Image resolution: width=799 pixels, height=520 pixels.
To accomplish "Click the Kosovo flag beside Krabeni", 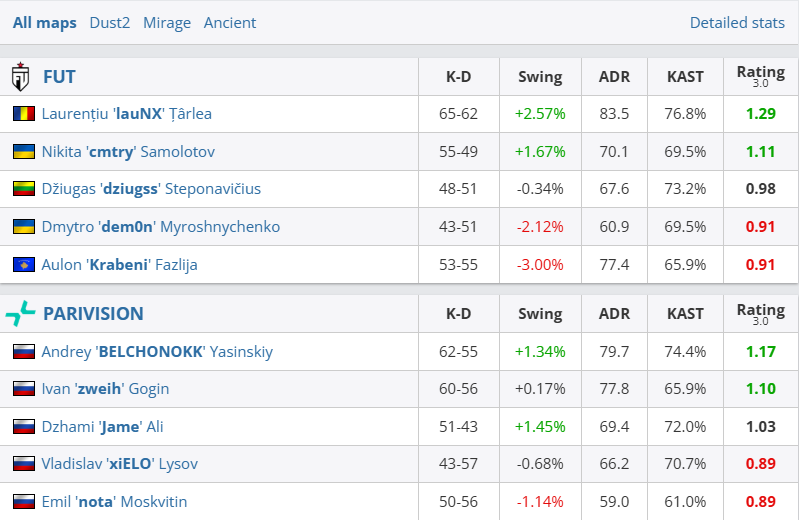I will (23, 264).
